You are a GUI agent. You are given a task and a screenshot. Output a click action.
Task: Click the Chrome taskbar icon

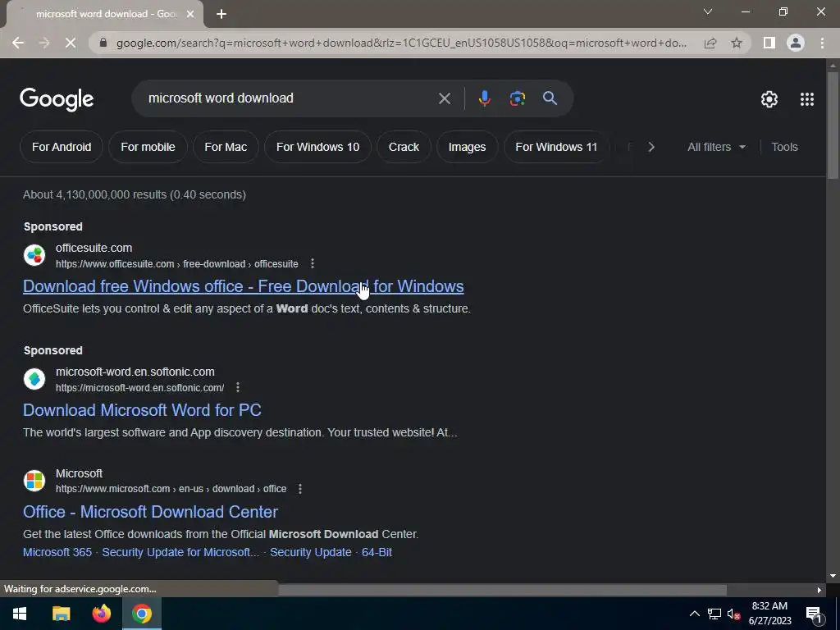141,614
